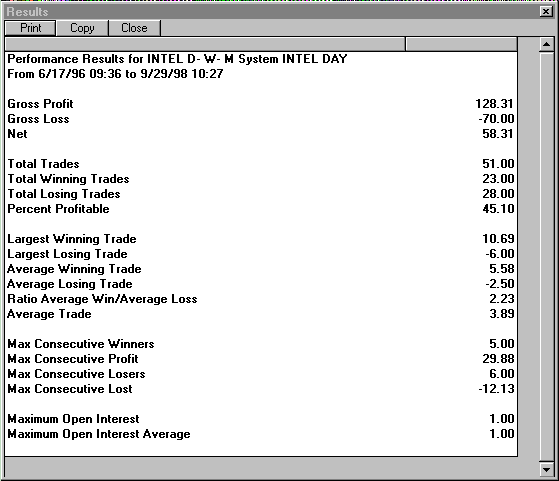This screenshot has height=481, width=559.
Task: Select the Performance Results title line
Action: (177, 59)
